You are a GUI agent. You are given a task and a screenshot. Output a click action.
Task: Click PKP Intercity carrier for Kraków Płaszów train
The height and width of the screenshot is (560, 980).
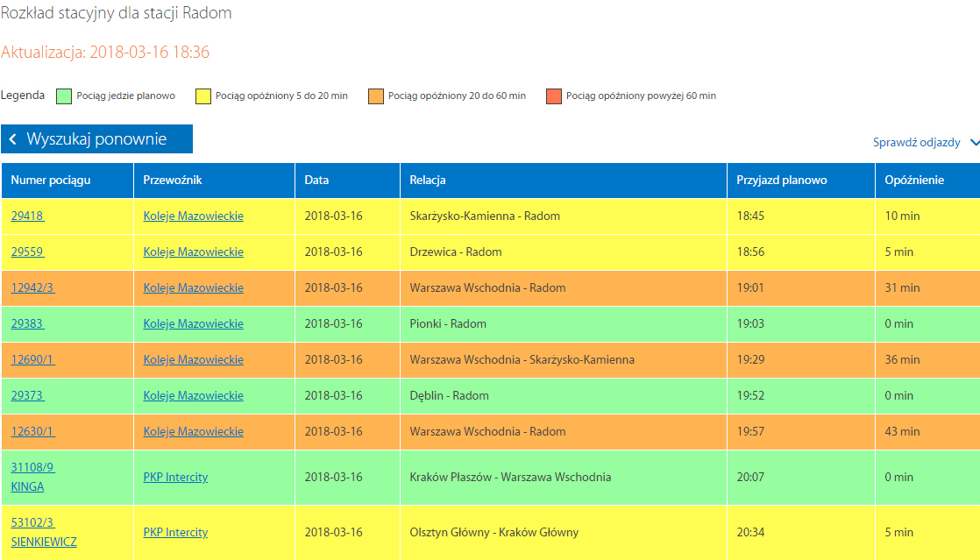click(175, 478)
